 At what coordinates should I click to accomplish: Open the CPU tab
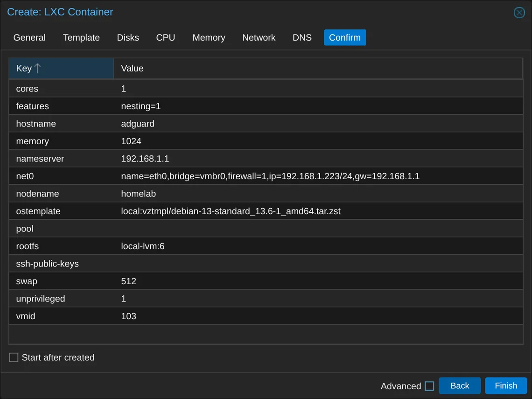166,37
